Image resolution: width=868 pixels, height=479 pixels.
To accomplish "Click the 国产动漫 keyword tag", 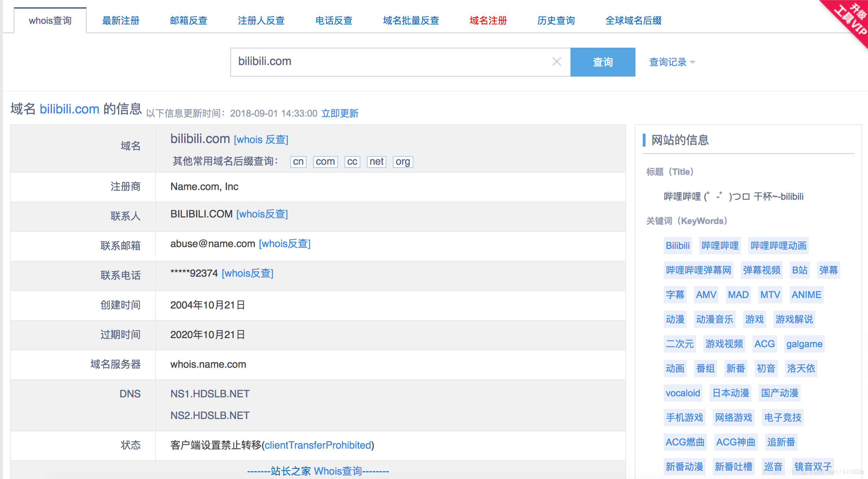I will pos(780,393).
